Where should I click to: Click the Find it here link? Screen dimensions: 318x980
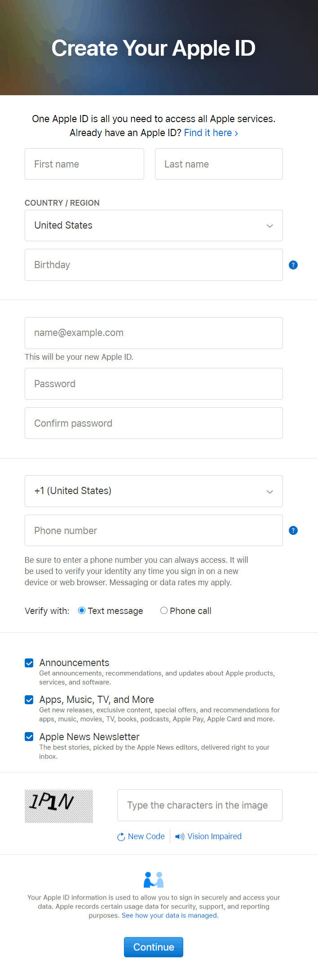click(211, 133)
